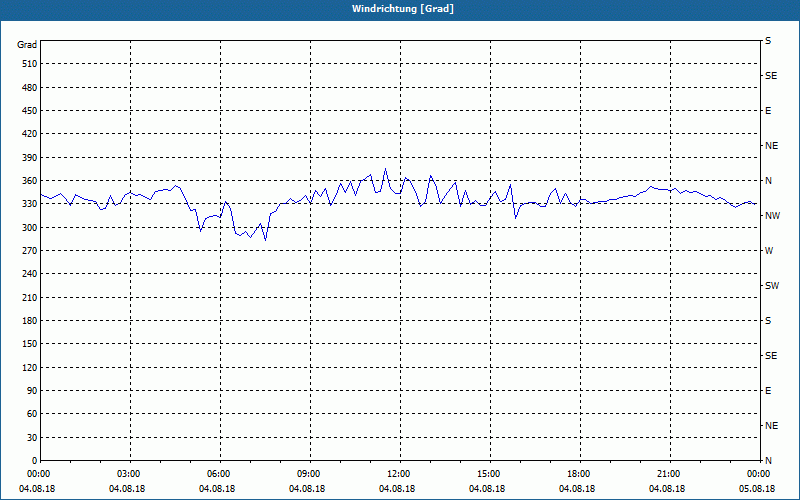Click the 21:00 time label
Screen dimensions: 800x500
[x=670, y=474]
